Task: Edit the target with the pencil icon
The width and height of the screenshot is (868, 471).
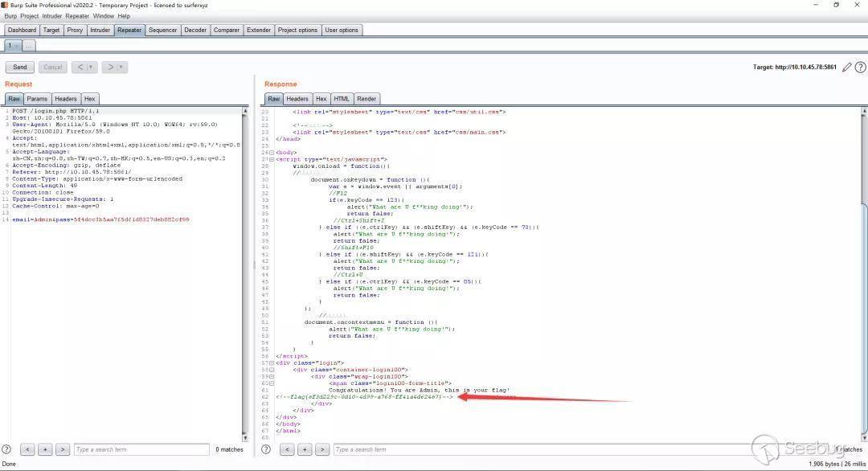Action: 846,68
